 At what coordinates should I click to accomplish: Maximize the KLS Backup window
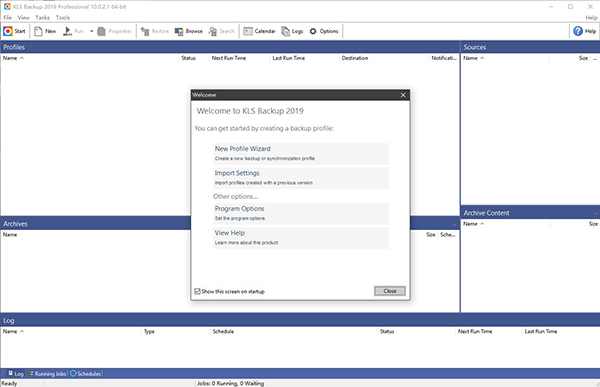(571, 7)
